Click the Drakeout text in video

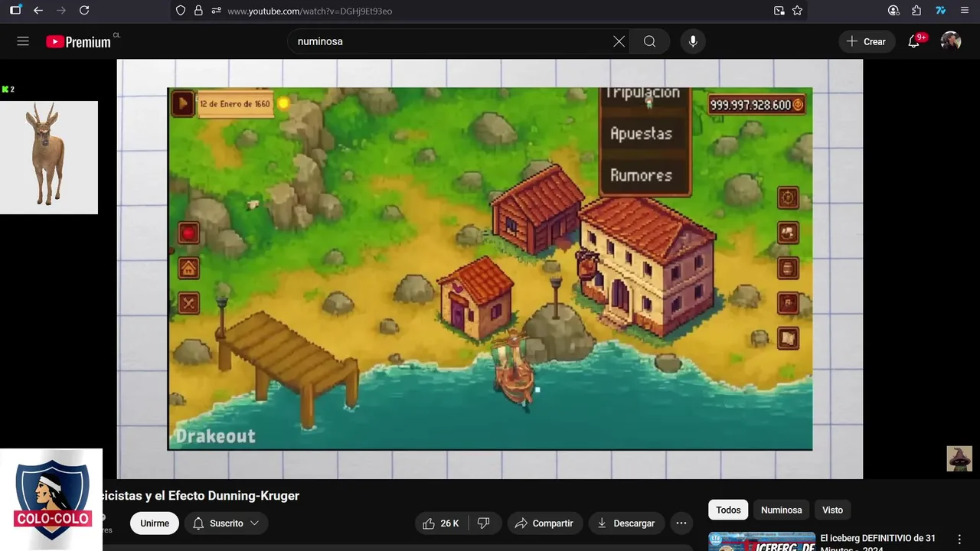click(x=215, y=436)
